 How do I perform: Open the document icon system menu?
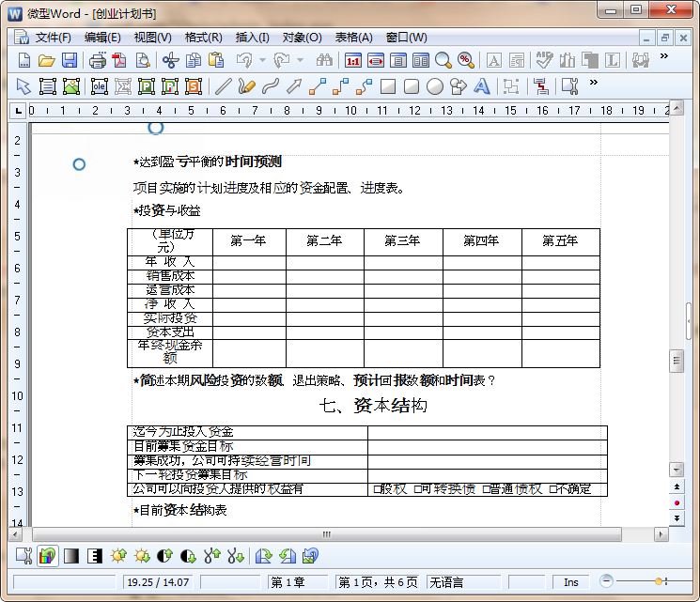click(x=22, y=38)
